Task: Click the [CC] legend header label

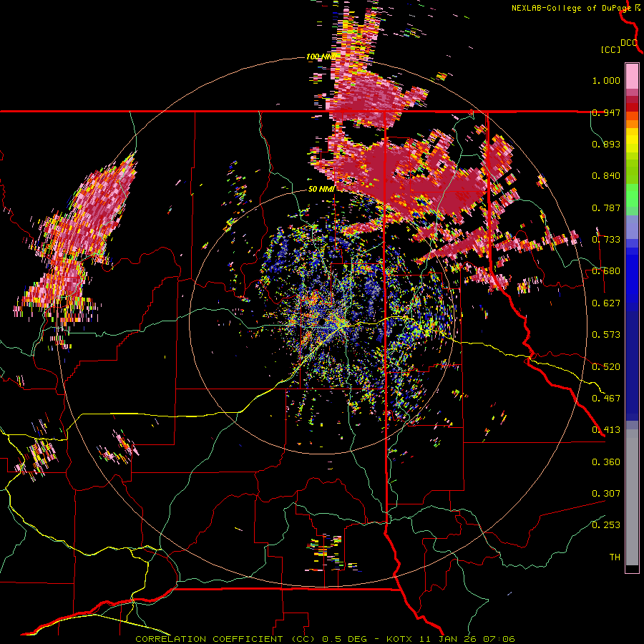Action: [x=611, y=49]
